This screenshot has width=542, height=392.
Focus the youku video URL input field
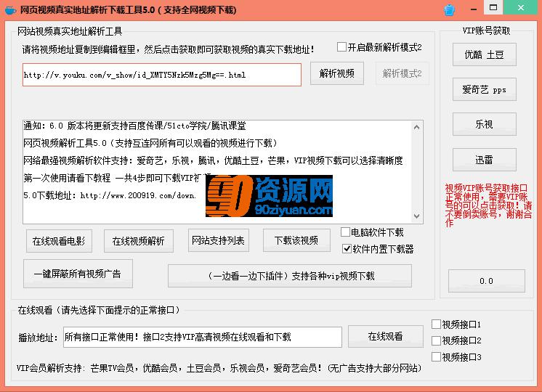[x=162, y=75]
